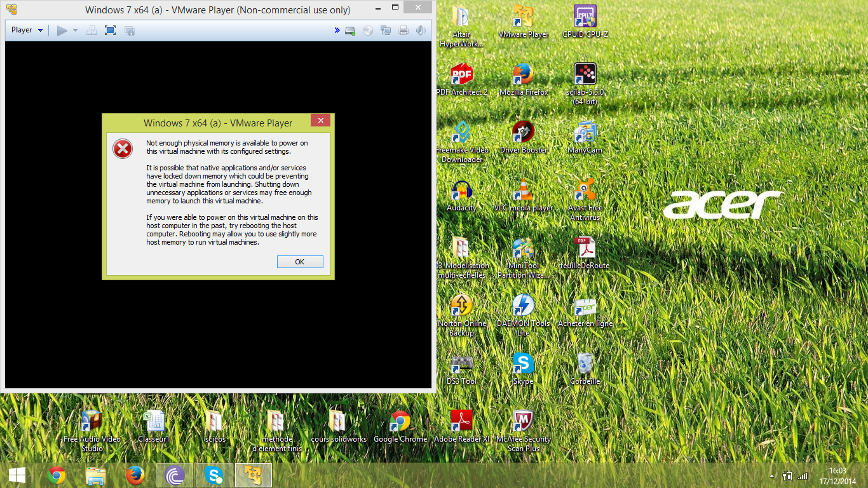Image resolution: width=868 pixels, height=488 pixels.
Task: Click the Send Ctrl+Alt+Del toolbar icon
Action: point(92,30)
